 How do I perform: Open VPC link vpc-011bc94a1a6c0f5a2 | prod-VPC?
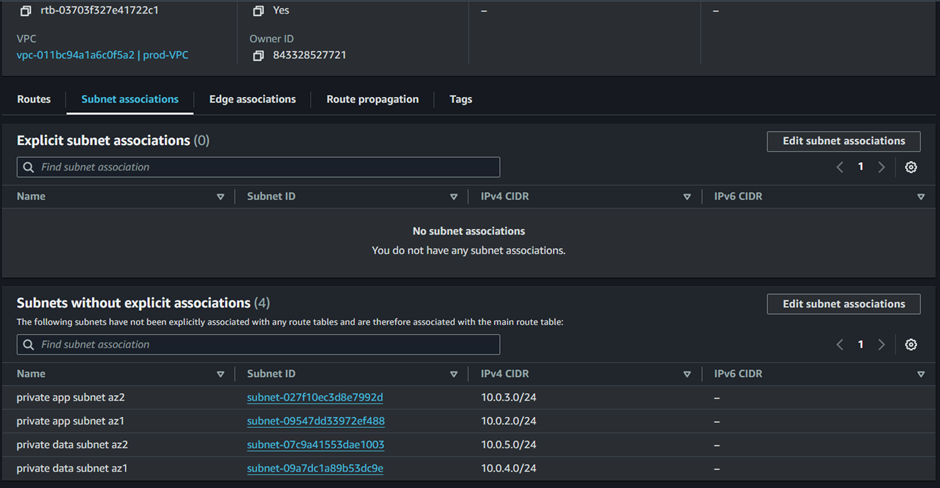click(x=103, y=55)
